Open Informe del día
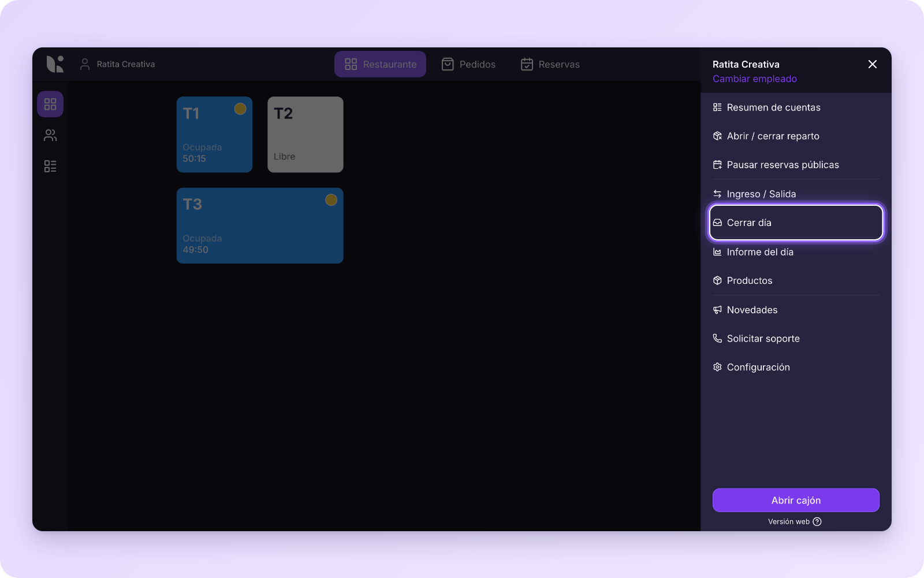The height and width of the screenshot is (578, 924). pyautogui.click(x=796, y=252)
